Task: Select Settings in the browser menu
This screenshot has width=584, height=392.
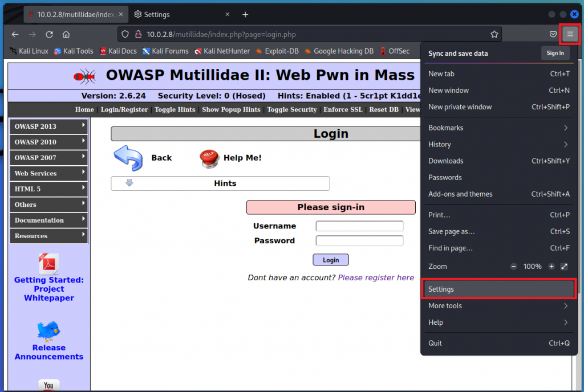Action: (498, 289)
